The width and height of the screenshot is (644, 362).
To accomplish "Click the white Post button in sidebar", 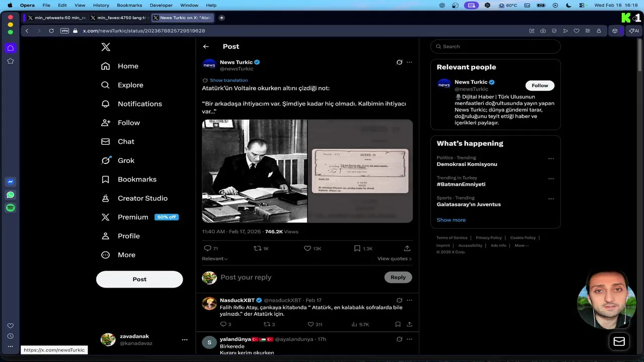I will 139,279.
